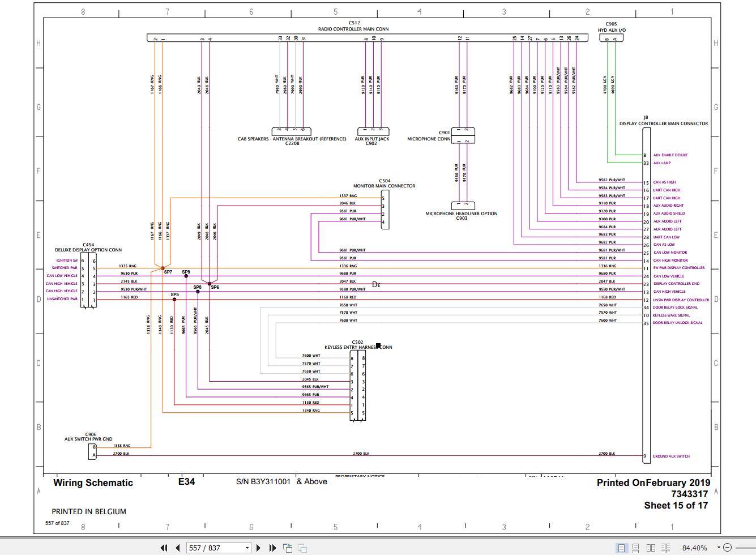Viewport: 756px width, 555px height.
Task: Go to the next page
Action: (x=258, y=548)
